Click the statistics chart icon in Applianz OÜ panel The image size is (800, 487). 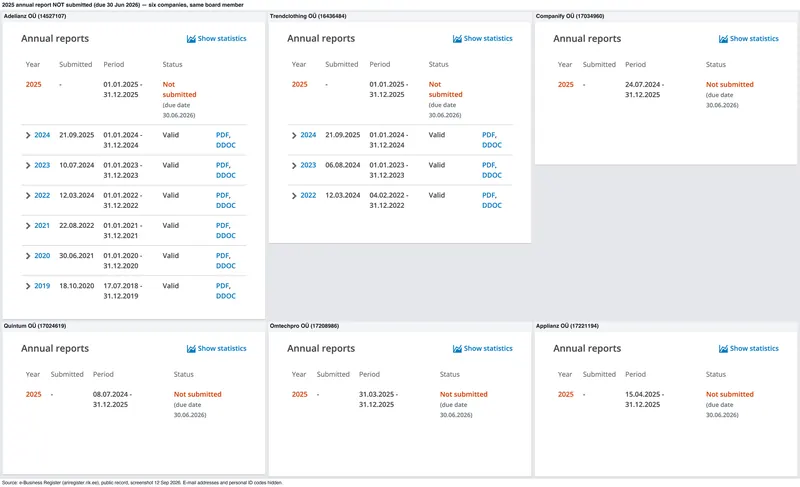(723, 349)
